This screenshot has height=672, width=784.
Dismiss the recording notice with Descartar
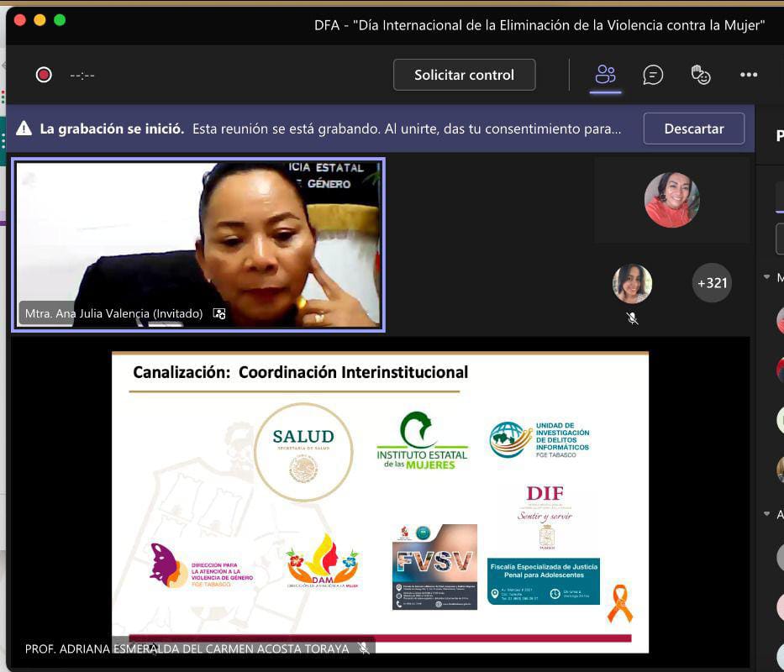pos(693,129)
